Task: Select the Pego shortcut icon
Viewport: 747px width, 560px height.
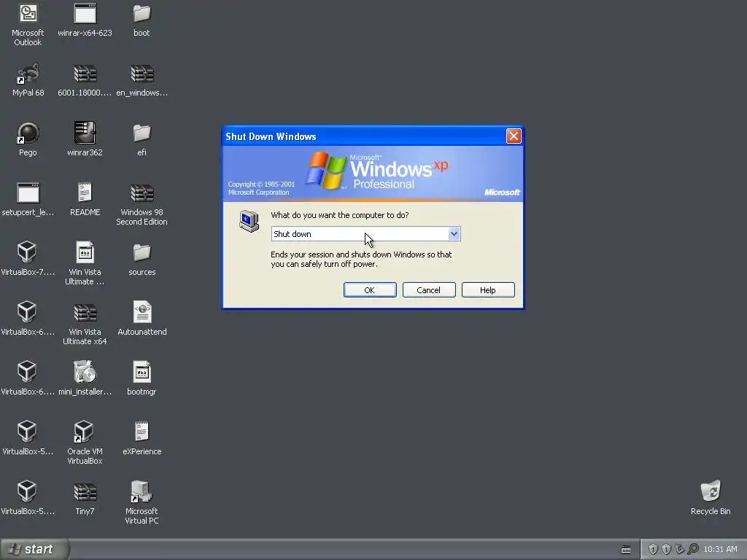Action: click(28, 133)
